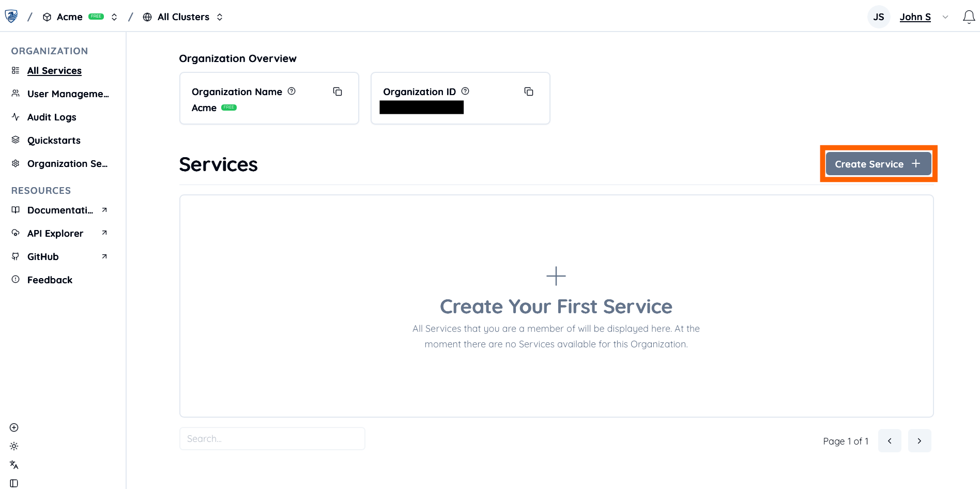Click the external arrow next to GitHub
The width and height of the screenshot is (980, 489).
click(104, 256)
